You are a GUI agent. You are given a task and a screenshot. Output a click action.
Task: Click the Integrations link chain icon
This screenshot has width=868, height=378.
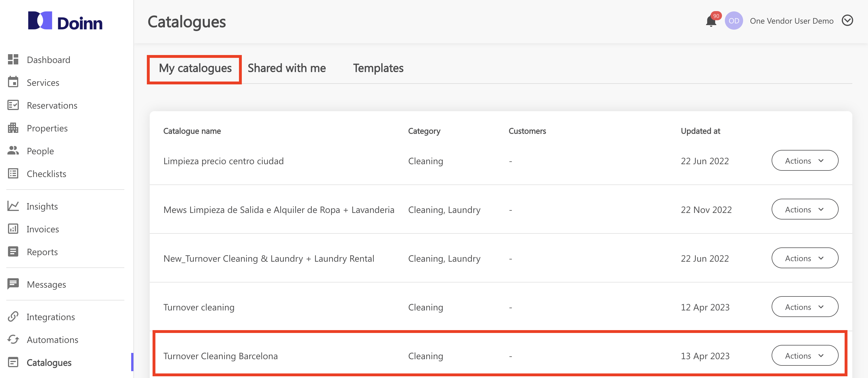click(13, 317)
